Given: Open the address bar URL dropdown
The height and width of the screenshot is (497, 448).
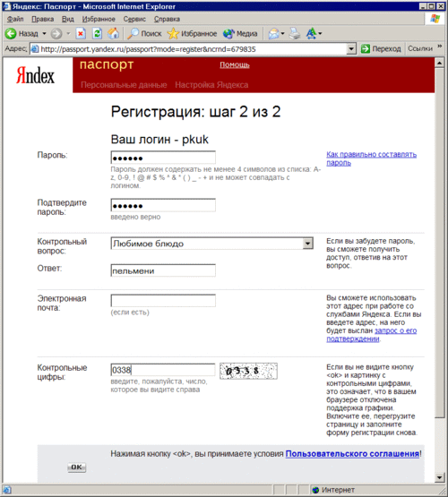Looking at the screenshot, I should (x=351, y=49).
